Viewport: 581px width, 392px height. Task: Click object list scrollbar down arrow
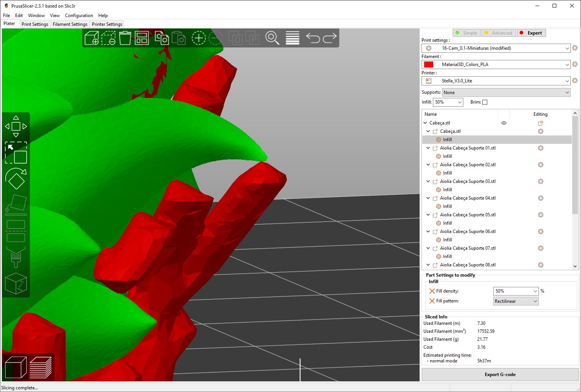tap(575, 266)
